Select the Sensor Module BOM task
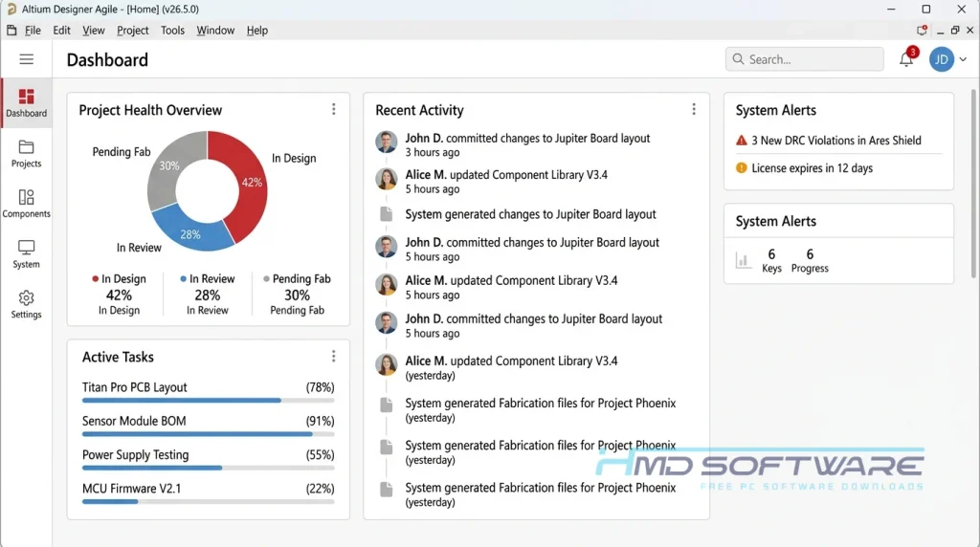Screen dimensions: 980x547 134,421
